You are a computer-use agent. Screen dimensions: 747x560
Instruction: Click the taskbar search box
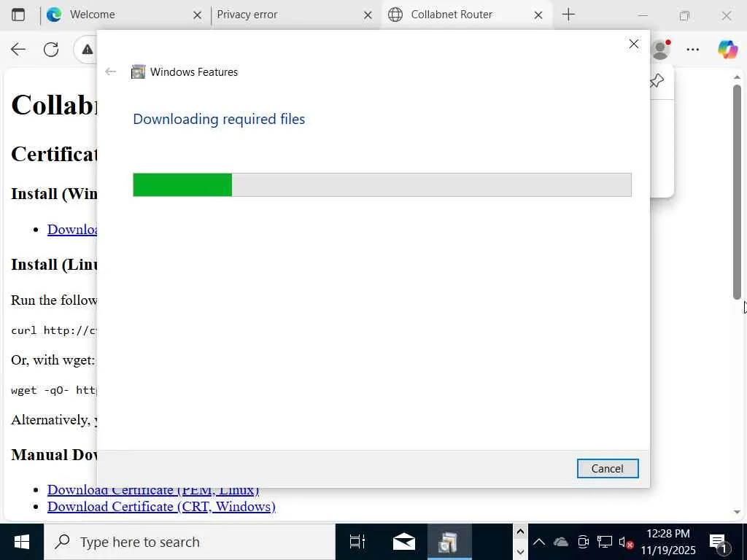click(x=190, y=542)
